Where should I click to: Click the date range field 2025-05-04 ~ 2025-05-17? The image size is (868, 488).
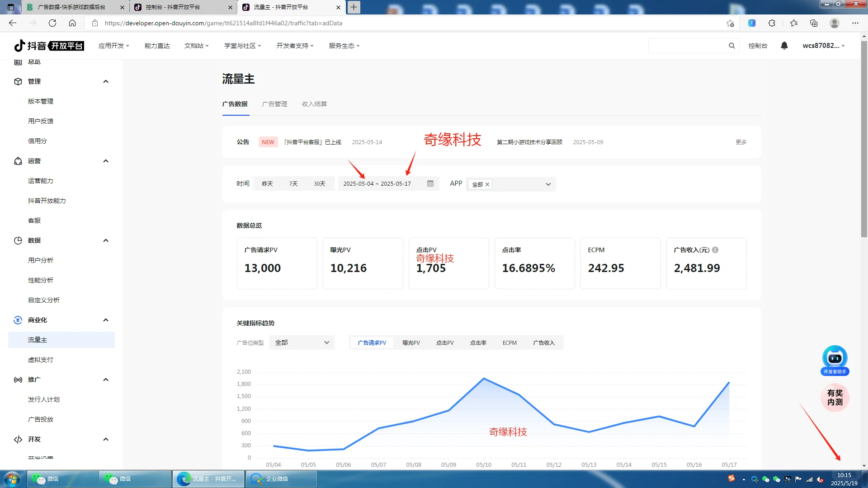point(377,183)
